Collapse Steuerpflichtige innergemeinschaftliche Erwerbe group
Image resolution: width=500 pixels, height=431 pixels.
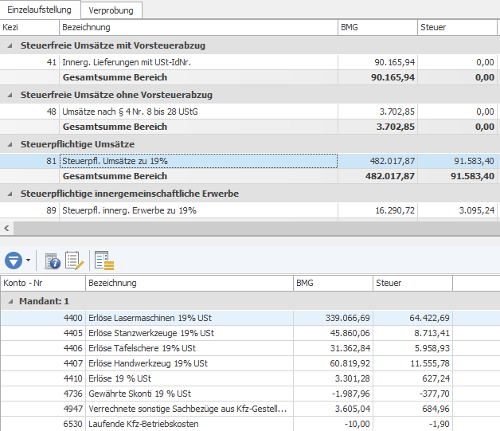pyautogui.click(x=10, y=194)
